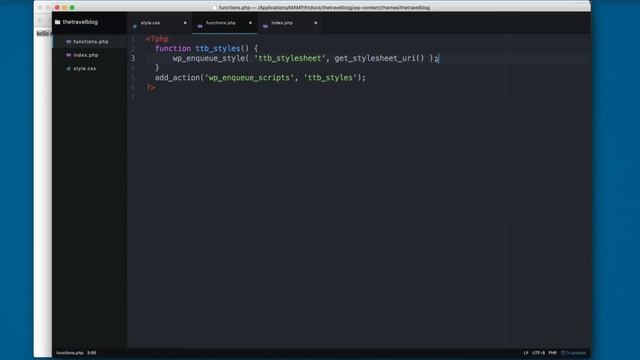Click the 'wp_enqueue_scripts' string
The height and width of the screenshot is (360, 640).
click(249, 78)
